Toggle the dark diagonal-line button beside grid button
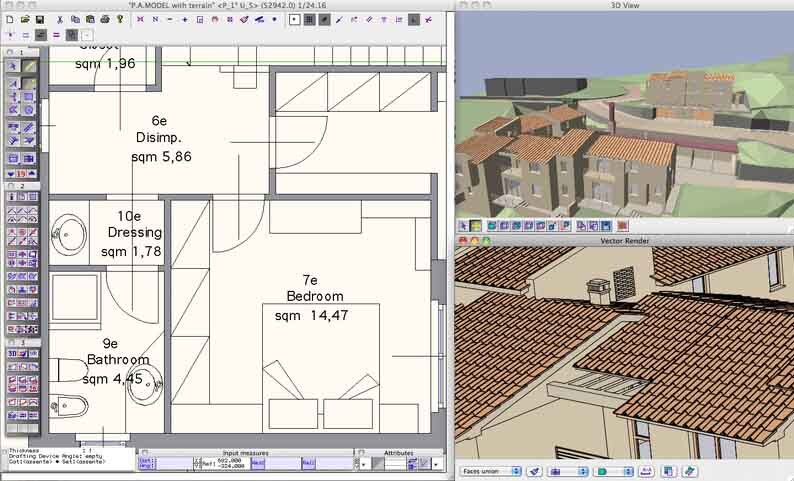Image resolution: width=794 pixels, height=481 pixels. tap(324, 19)
